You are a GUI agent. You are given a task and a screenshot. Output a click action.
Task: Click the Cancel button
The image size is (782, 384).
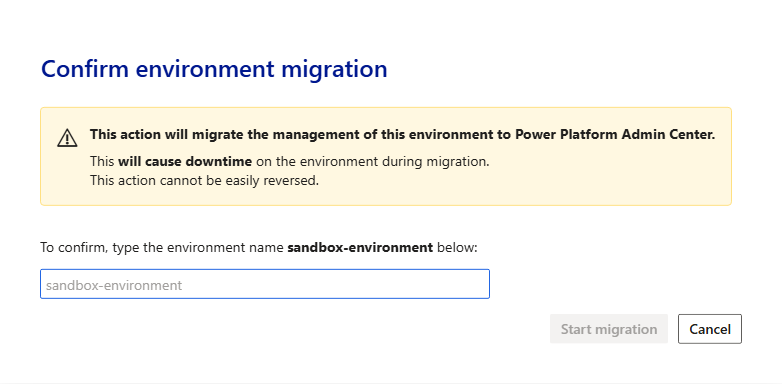click(710, 329)
